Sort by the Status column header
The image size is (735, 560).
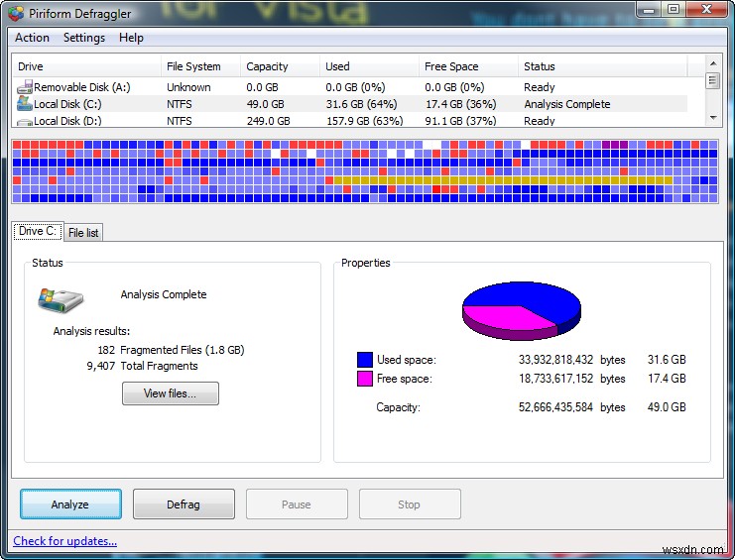pyautogui.click(x=603, y=66)
